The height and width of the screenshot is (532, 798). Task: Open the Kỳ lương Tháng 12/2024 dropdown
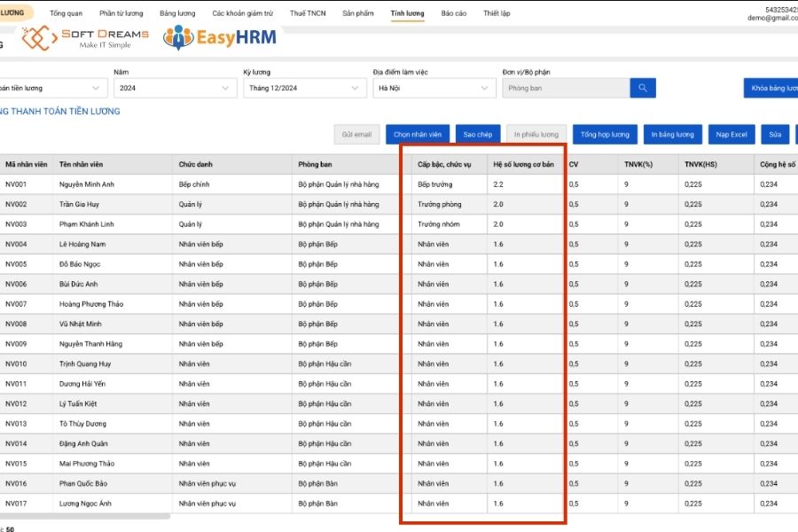[304, 88]
